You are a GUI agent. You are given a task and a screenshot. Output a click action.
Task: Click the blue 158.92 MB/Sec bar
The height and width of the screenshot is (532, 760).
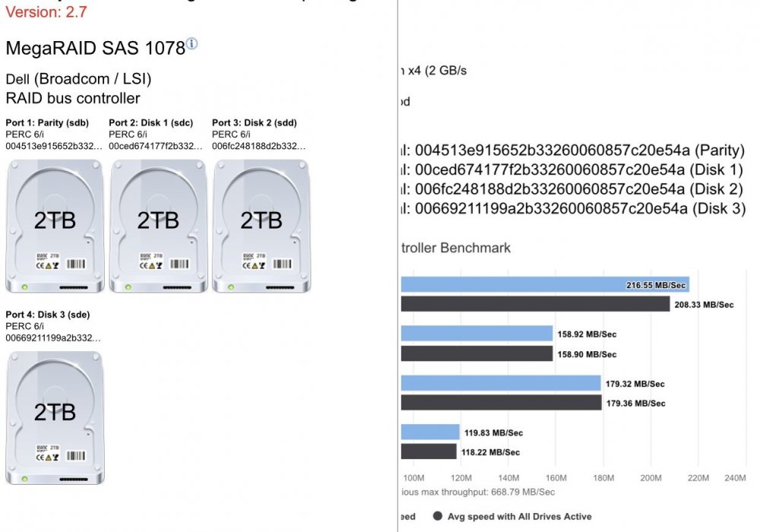(x=477, y=334)
